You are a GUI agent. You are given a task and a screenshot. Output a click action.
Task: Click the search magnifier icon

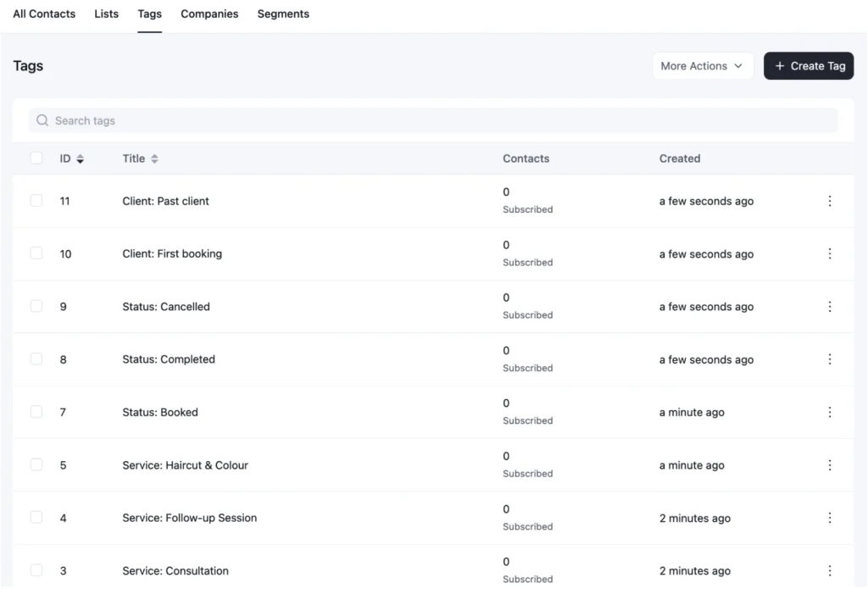point(42,120)
